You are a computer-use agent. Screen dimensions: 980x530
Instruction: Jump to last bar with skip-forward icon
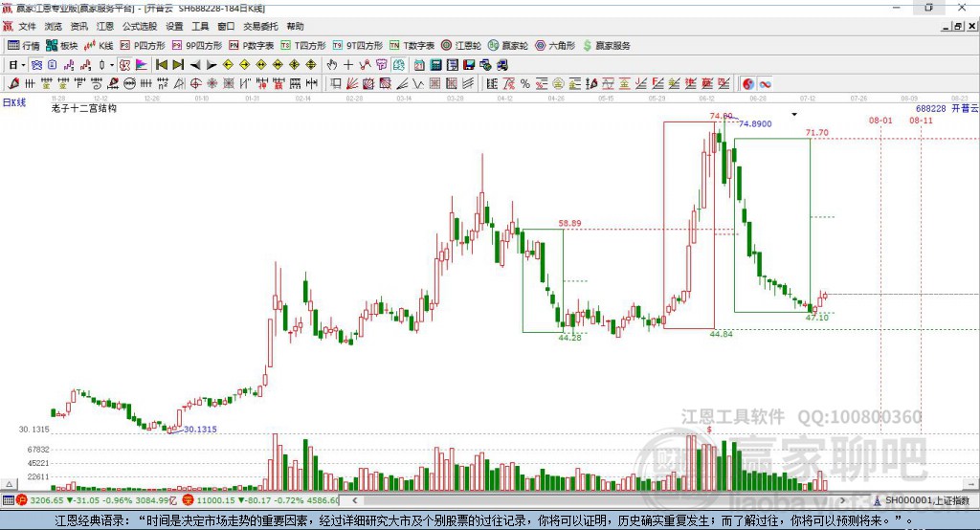click(178, 65)
